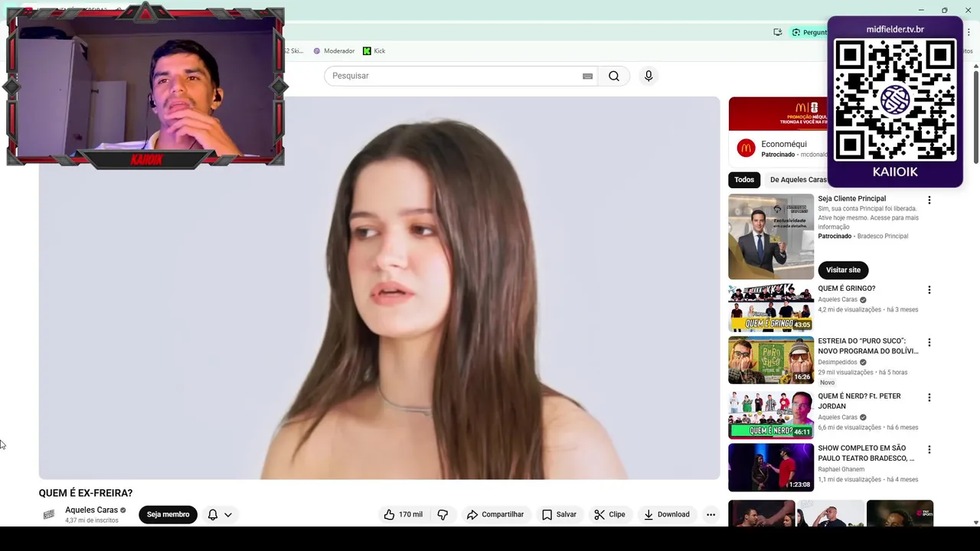This screenshot has height=551, width=980.
Task: Open options for QUEM É NERD? video
Action: 929,398
